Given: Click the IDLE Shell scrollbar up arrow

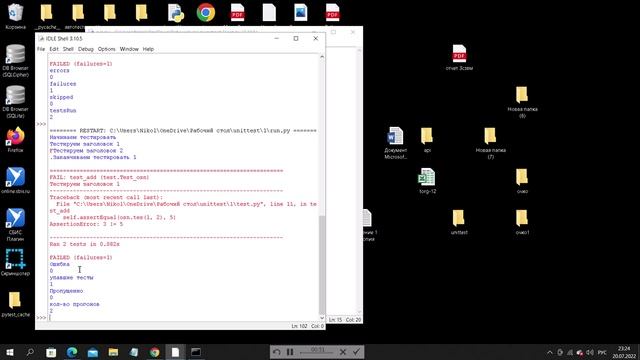Looking at the screenshot, I should (x=322, y=57).
